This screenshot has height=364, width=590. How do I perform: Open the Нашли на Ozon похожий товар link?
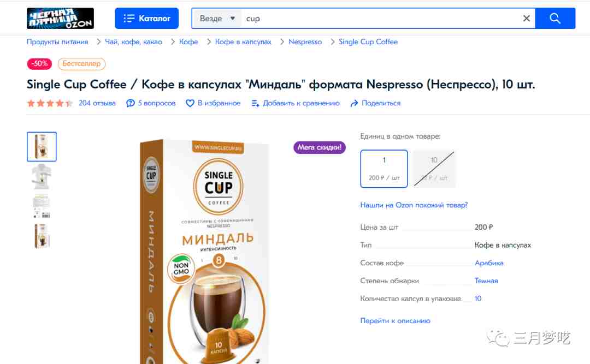coord(414,205)
